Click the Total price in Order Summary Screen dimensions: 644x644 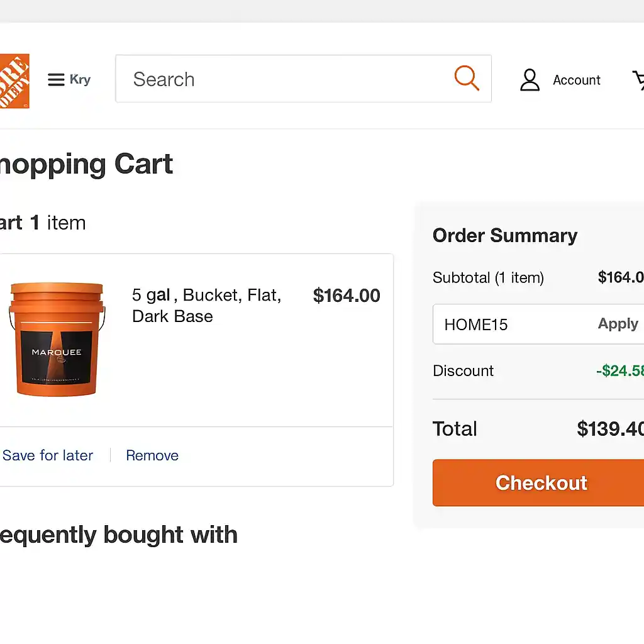tap(609, 428)
